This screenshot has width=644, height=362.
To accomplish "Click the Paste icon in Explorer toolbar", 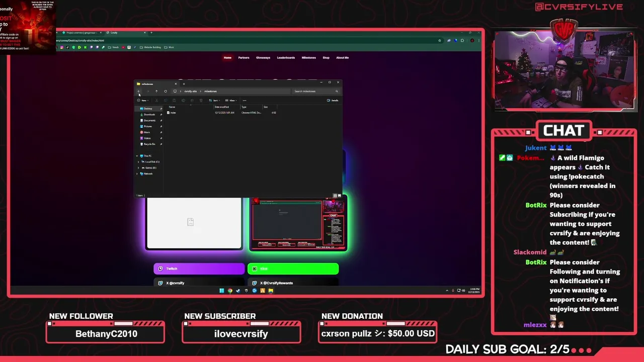I will (174, 100).
